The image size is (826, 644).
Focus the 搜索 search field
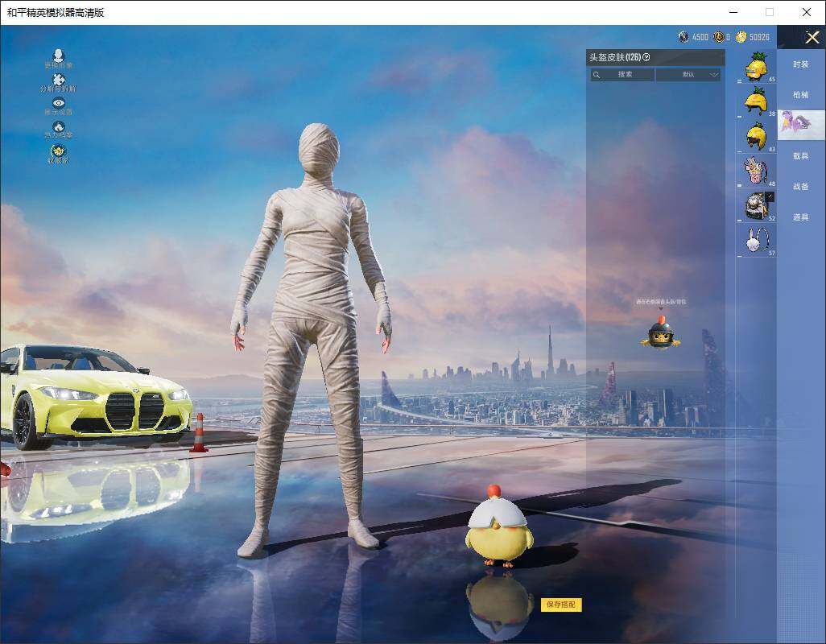pyautogui.click(x=622, y=75)
